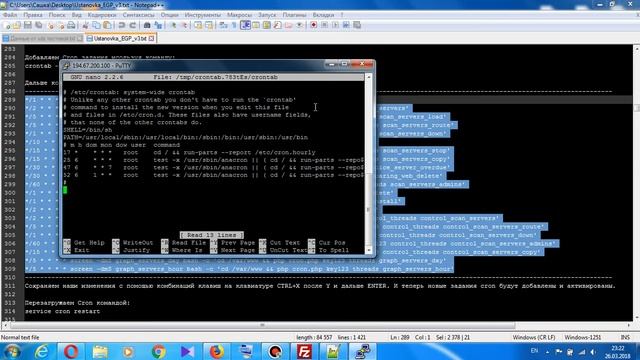Open the Вид menu
The height and width of the screenshot is (360, 640).
(77, 15)
